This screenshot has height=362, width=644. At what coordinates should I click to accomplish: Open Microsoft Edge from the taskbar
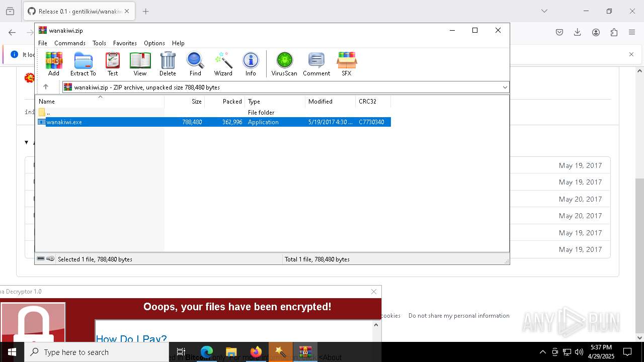click(x=207, y=352)
